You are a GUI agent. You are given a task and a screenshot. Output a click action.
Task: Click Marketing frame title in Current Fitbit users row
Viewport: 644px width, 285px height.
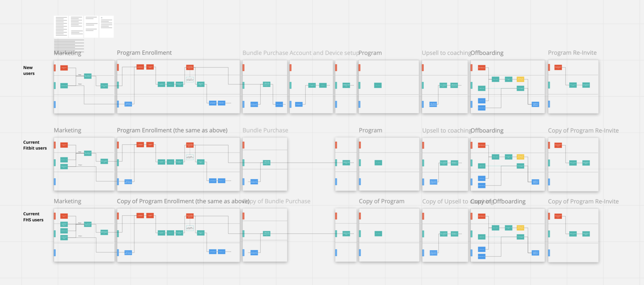coord(67,130)
